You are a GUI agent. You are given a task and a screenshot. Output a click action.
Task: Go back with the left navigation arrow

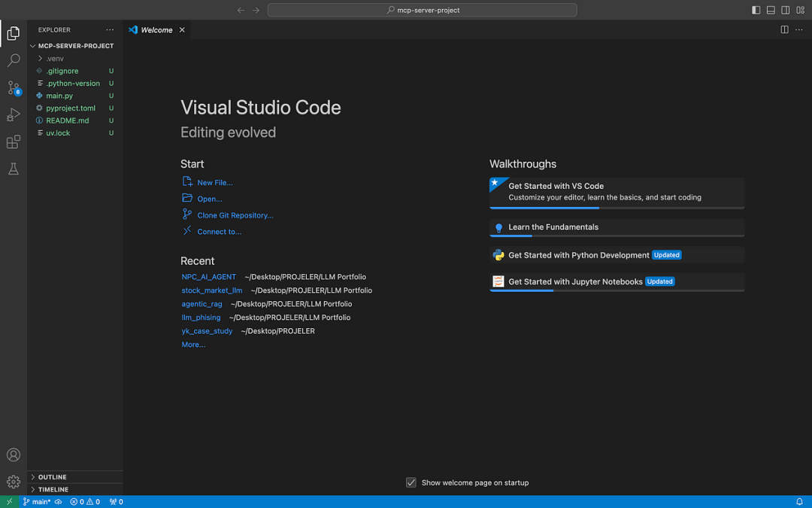[241, 10]
